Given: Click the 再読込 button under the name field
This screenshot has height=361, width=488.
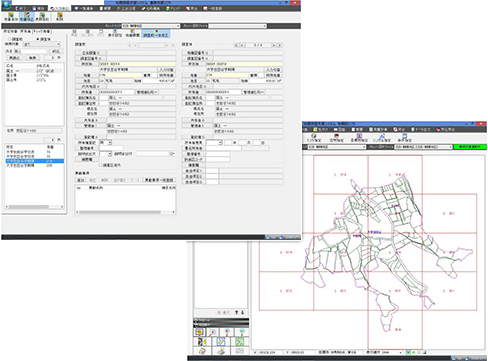Looking at the screenshot, I should coord(14,58).
